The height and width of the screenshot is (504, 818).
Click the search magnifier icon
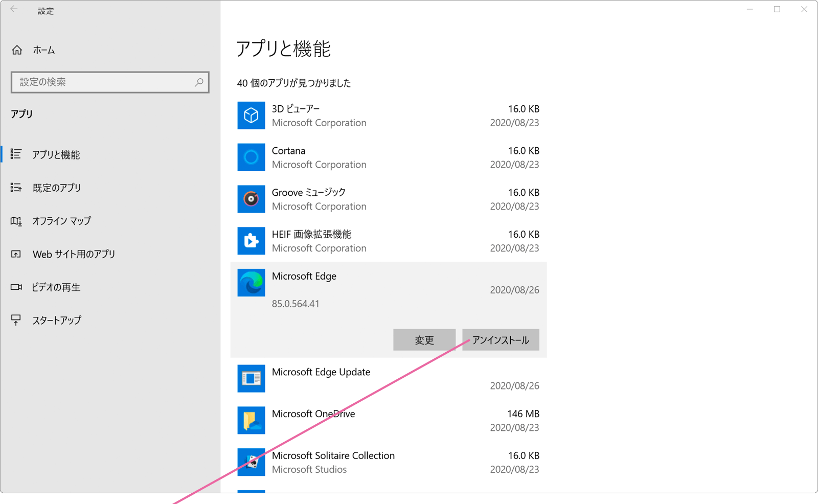[x=199, y=82]
